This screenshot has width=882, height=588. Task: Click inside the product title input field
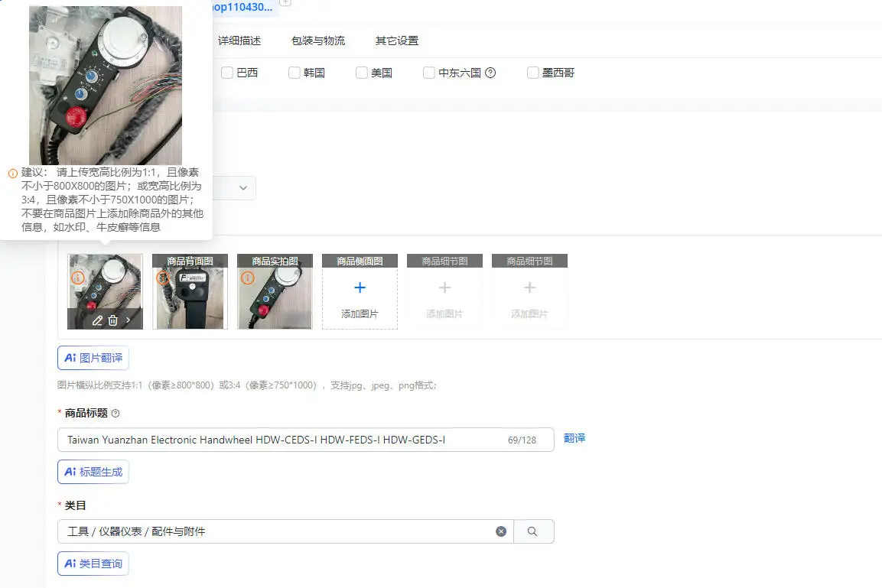(x=306, y=440)
